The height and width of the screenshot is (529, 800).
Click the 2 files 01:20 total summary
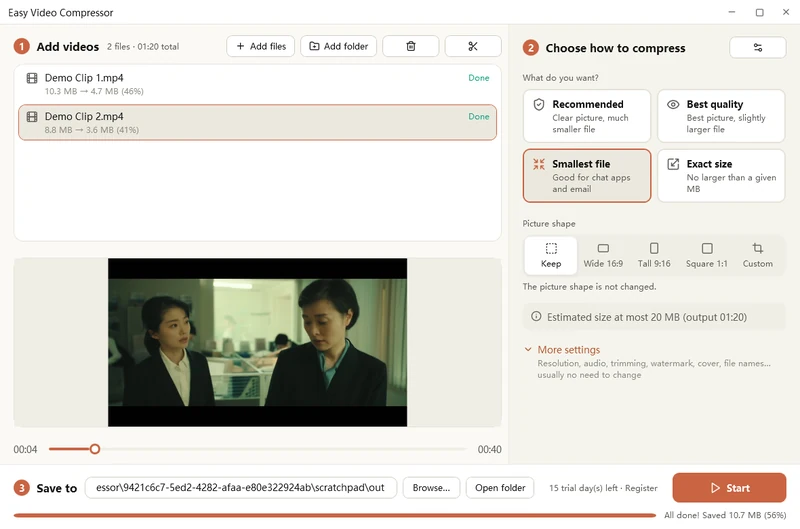(143, 46)
